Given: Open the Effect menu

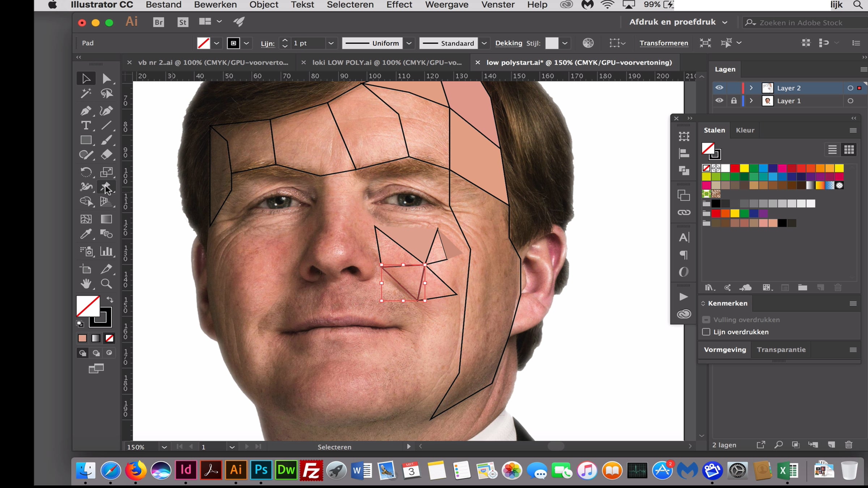Looking at the screenshot, I should (399, 5).
